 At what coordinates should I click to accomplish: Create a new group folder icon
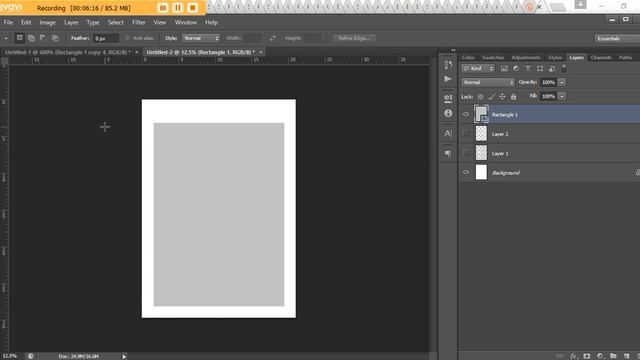613,356
